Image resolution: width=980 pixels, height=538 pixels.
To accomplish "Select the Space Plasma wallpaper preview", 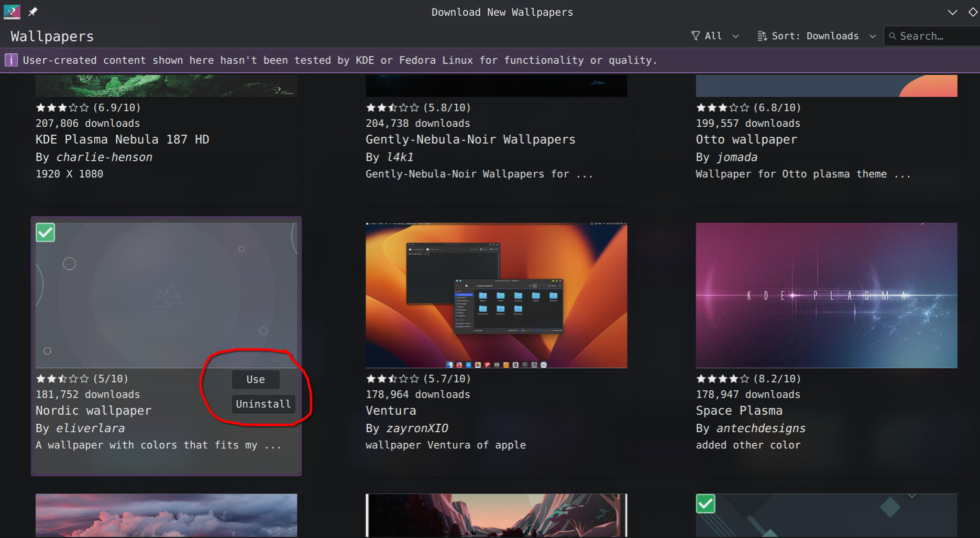I will [x=826, y=295].
